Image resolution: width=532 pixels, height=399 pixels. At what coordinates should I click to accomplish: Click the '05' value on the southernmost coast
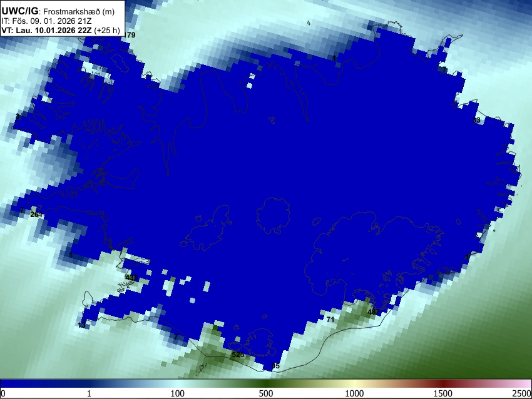click(x=275, y=366)
